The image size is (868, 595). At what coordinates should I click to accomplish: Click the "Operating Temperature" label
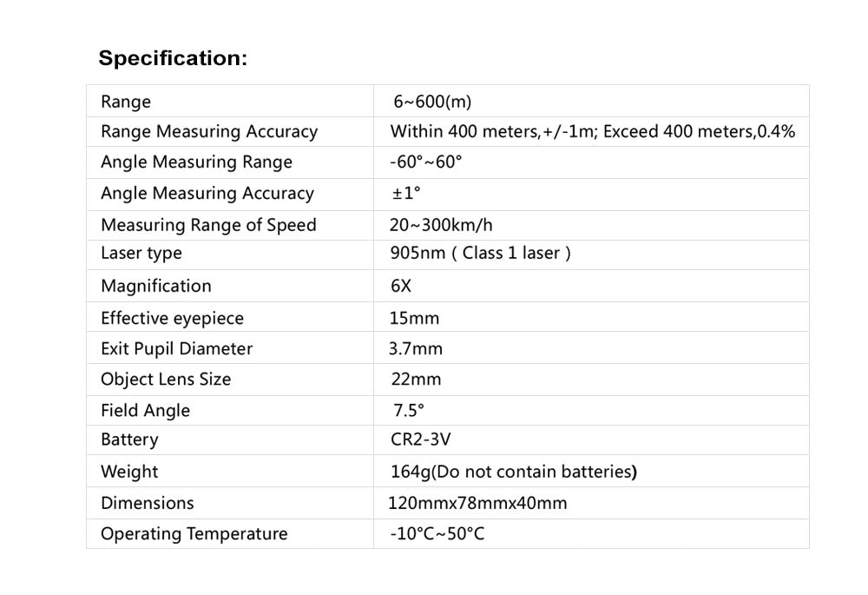(x=194, y=534)
